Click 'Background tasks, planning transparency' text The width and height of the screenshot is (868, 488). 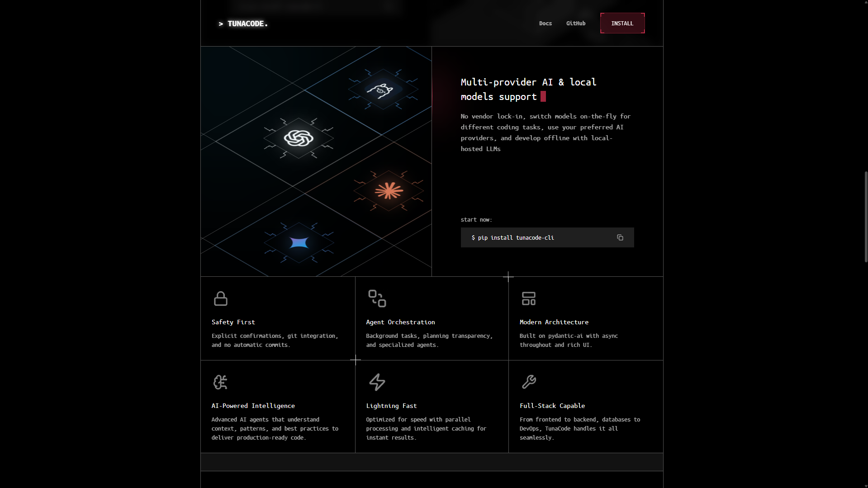click(429, 340)
